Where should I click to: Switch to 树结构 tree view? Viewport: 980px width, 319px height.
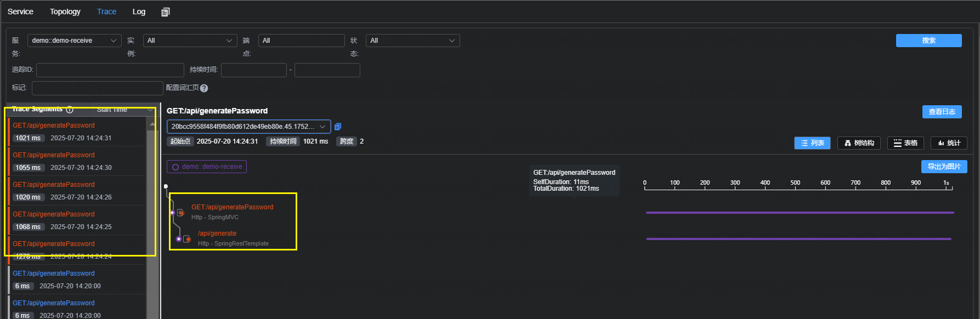[x=858, y=143]
